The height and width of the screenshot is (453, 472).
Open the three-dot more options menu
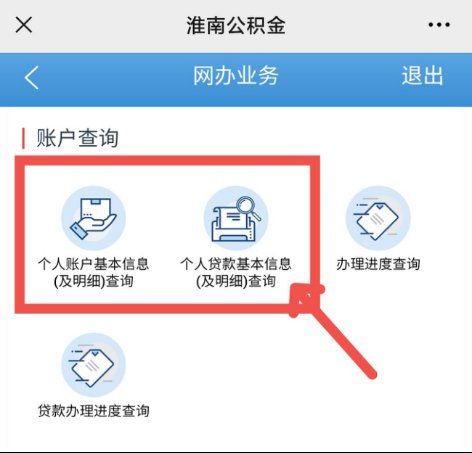point(439,25)
